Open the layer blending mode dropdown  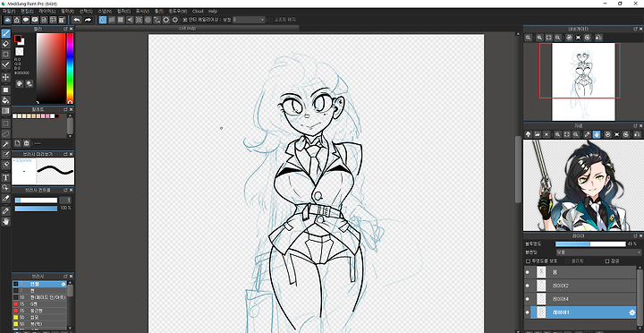pos(598,252)
